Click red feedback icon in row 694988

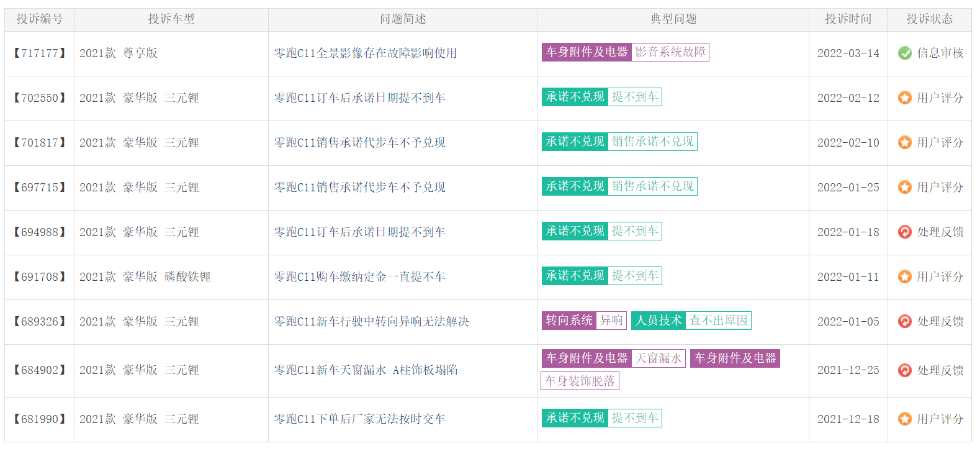click(x=905, y=232)
